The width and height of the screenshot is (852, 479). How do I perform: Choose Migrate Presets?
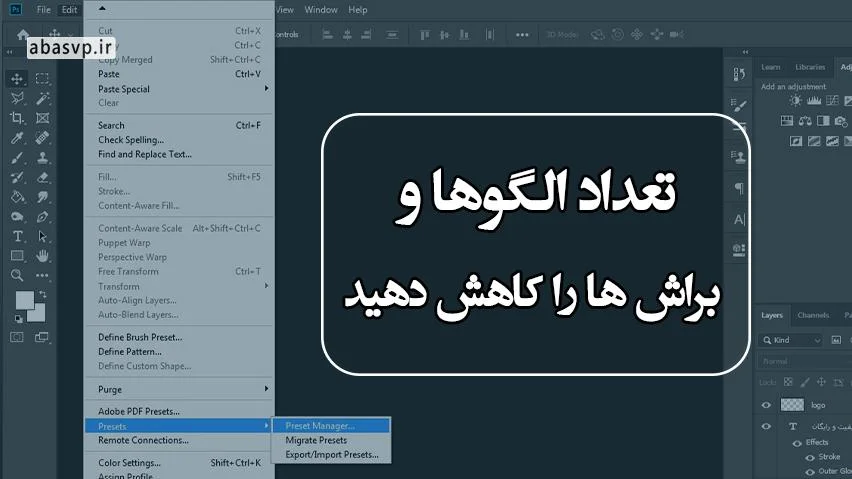point(331,440)
